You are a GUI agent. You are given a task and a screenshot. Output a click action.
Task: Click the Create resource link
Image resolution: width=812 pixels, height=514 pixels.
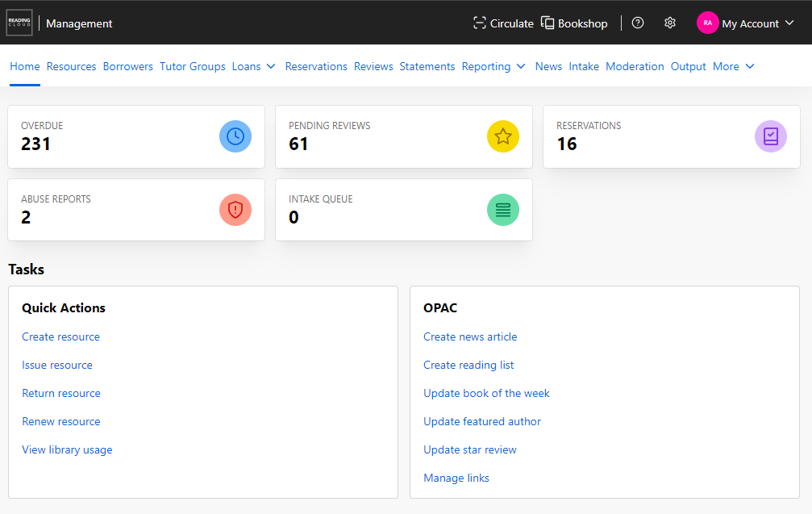coord(60,336)
